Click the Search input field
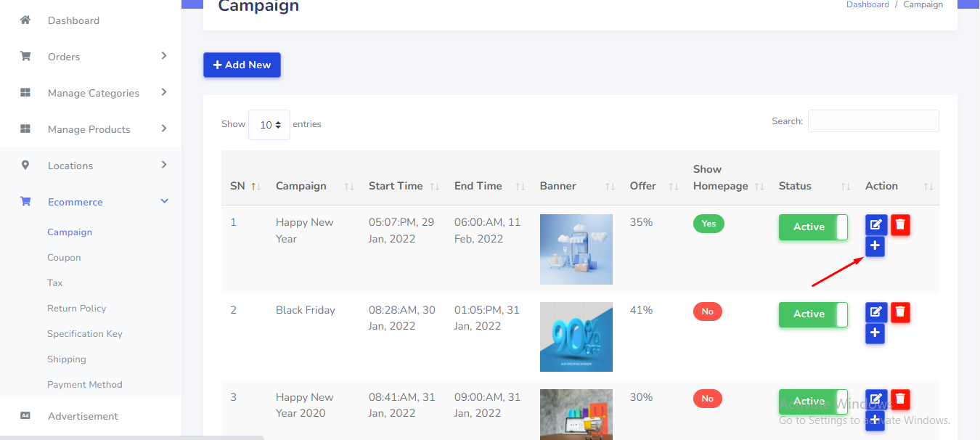The height and width of the screenshot is (440, 980). (x=873, y=121)
